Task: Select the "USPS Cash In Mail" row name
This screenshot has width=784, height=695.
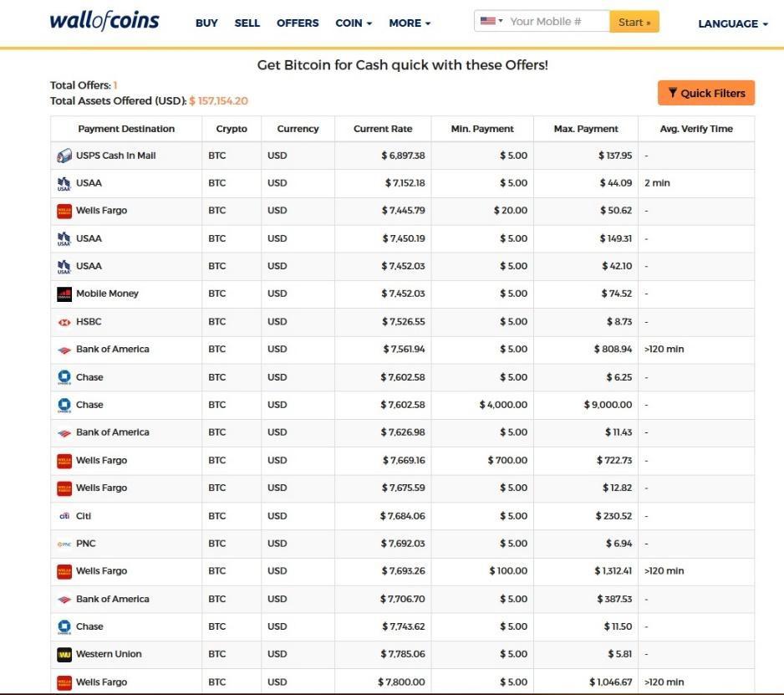Action: [x=115, y=156]
